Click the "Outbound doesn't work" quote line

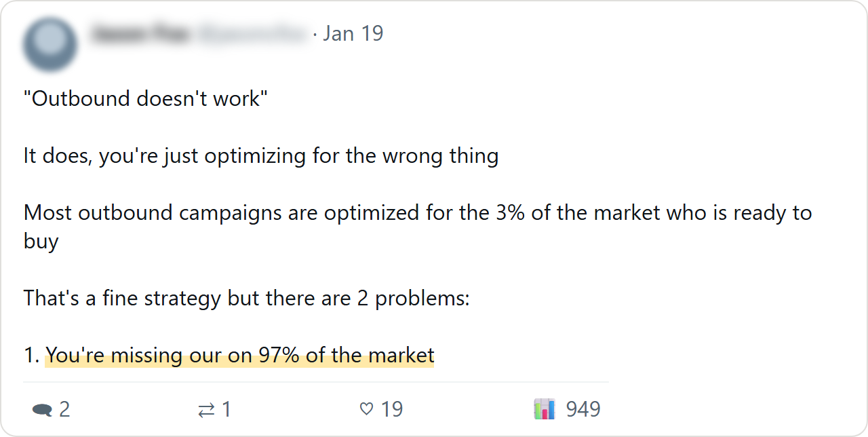[x=146, y=98]
